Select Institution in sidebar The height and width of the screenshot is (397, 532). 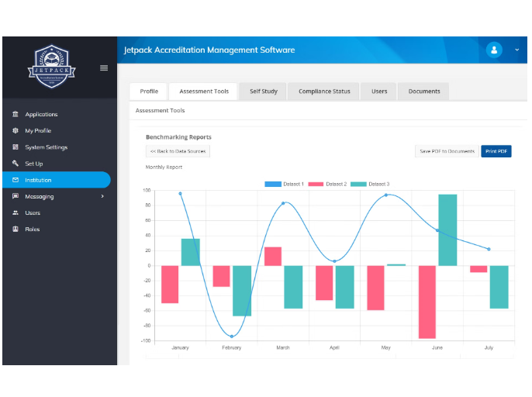click(x=57, y=180)
